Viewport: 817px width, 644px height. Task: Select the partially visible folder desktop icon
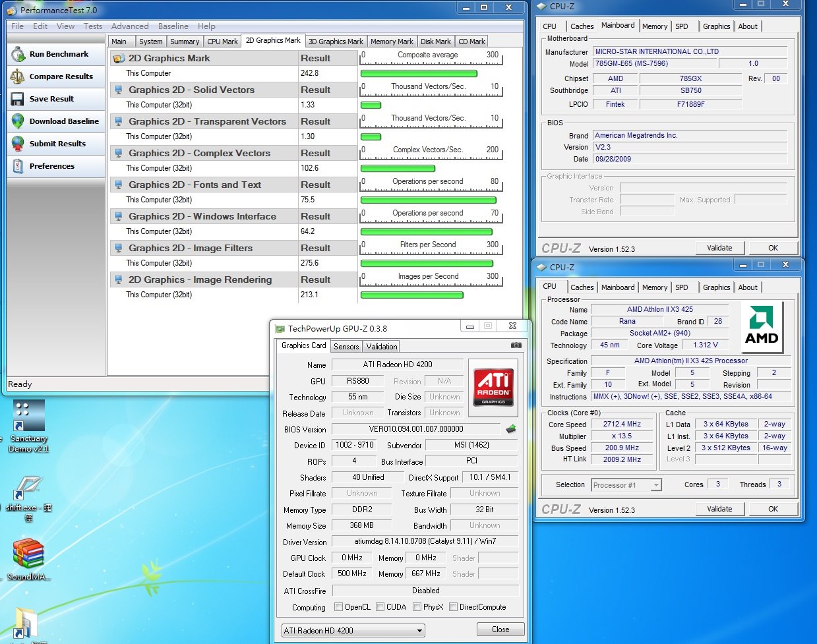[x=26, y=624]
